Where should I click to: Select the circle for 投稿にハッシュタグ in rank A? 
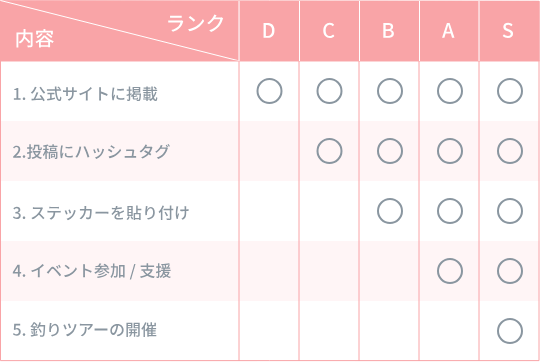(450, 151)
